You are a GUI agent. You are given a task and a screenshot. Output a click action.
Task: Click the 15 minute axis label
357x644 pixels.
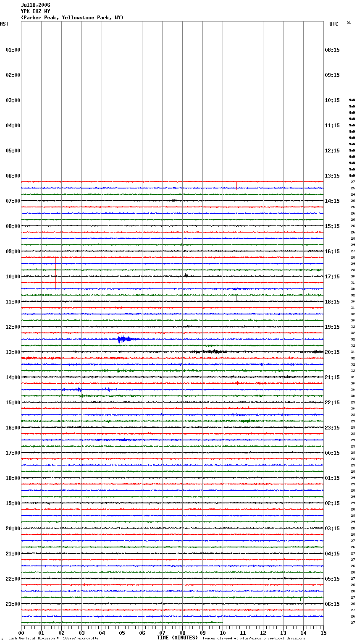(323, 633)
